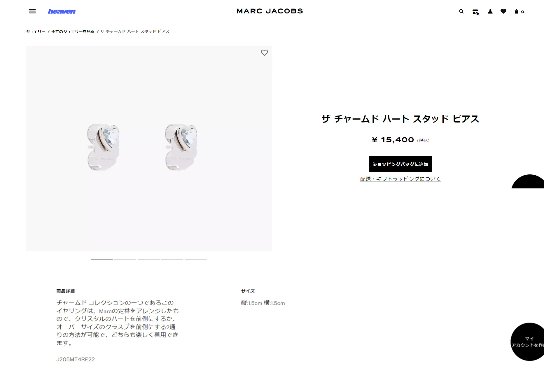Screen dimensions: 544x392
Task: Go to the MARC JACOBS home logo
Action: (x=270, y=11)
